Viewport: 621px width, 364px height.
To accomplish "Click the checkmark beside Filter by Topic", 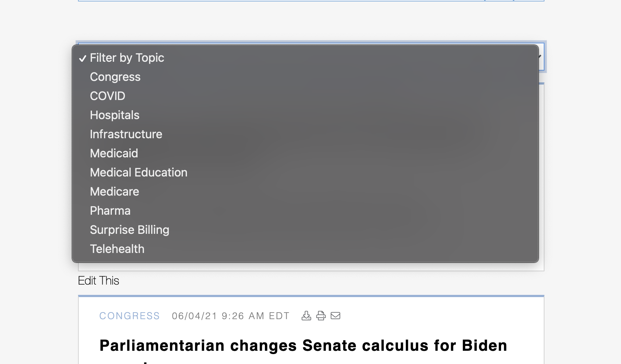I will [x=83, y=58].
